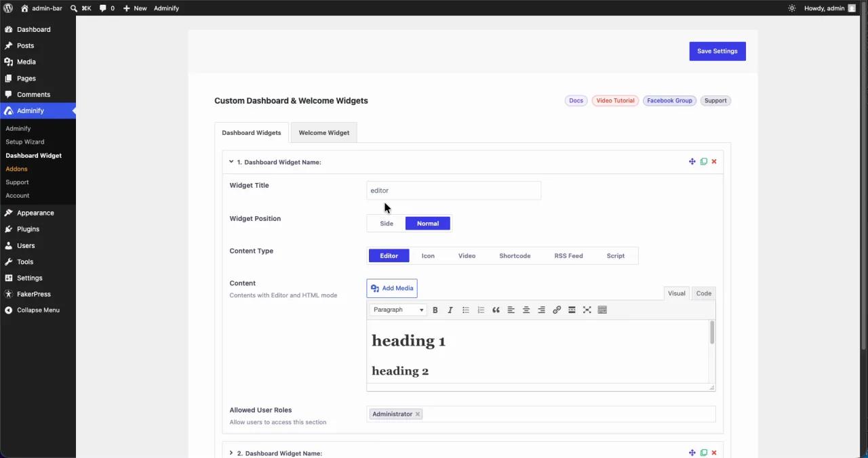Duplicate Dashboard Widget 2
The width and height of the screenshot is (868, 458).
pyautogui.click(x=703, y=453)
